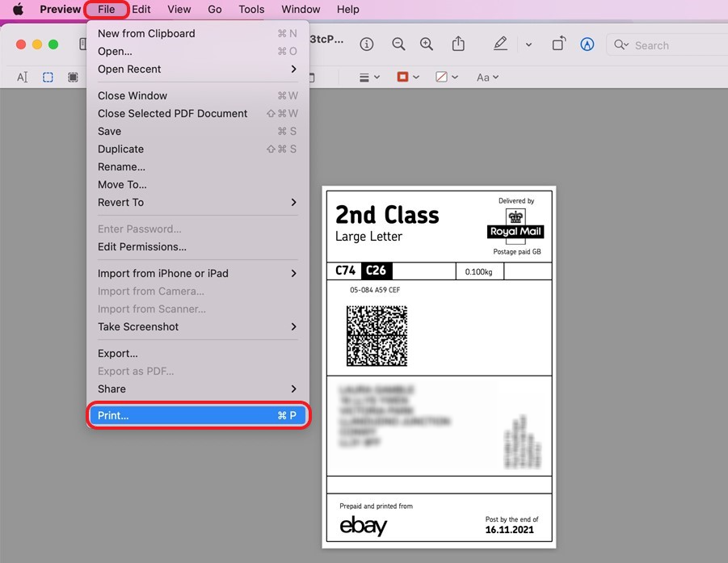Expand the border color dropdown chevron
The width and height of the screenshot is (728, 563).
(416, 77)
